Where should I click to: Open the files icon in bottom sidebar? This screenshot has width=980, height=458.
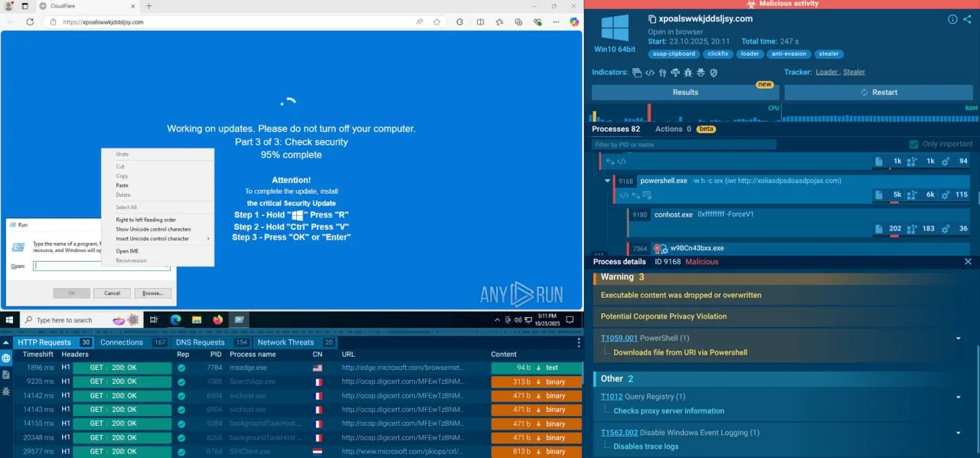tap(6, 375)
